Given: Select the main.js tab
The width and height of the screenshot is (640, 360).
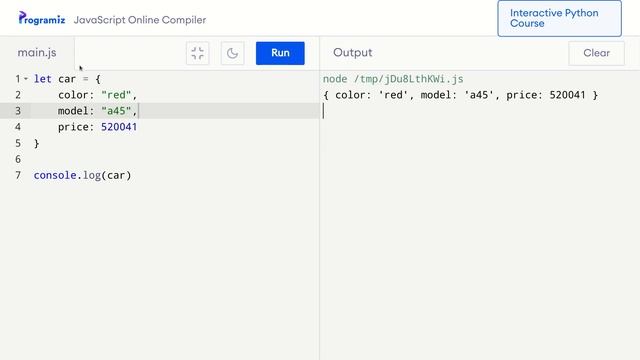Looking at the screenshot, I should 37,53.
